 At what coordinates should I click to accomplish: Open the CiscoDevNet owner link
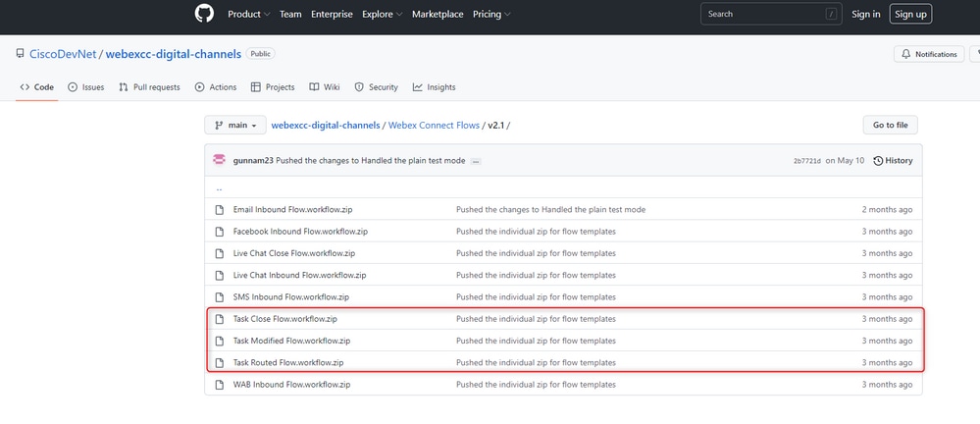(63, 54)
